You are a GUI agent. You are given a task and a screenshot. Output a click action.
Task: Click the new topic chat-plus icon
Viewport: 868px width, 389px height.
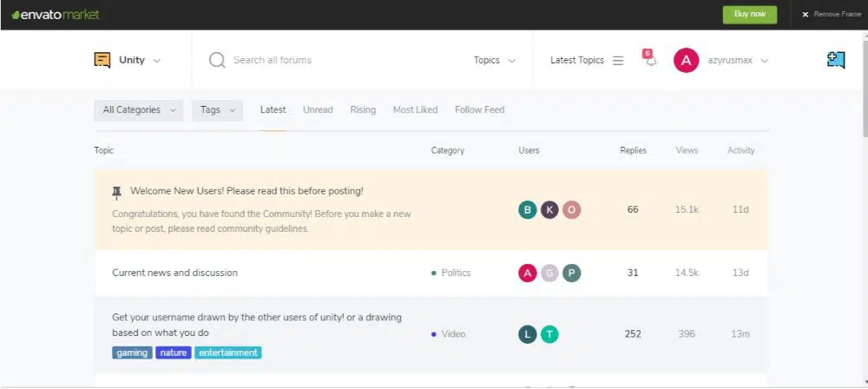pos(836,60)
